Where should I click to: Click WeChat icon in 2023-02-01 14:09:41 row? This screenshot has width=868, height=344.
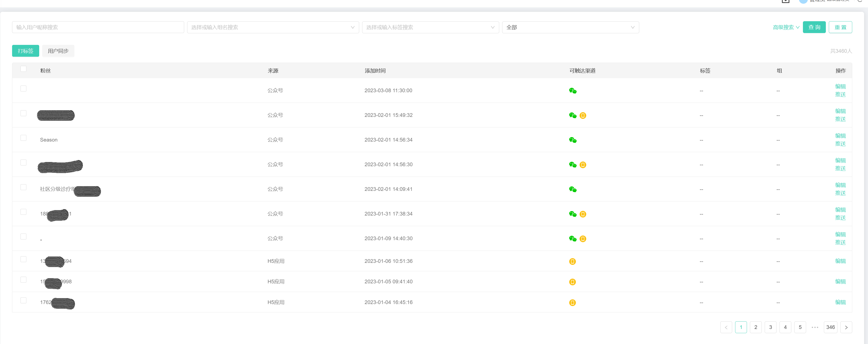572,189
